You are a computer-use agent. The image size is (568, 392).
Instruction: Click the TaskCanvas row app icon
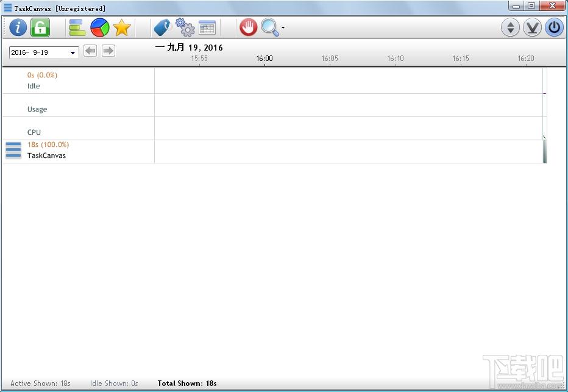tap(13, 151)
